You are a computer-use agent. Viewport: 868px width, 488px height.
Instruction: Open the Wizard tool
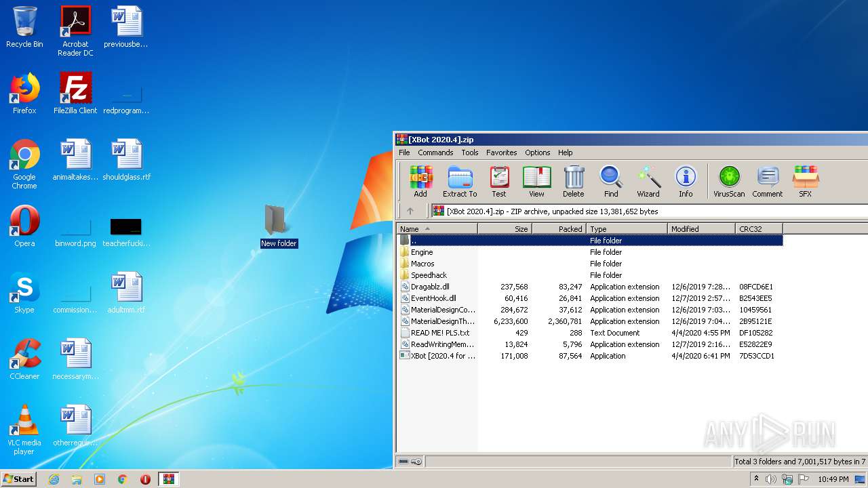[x=648, y=181]
